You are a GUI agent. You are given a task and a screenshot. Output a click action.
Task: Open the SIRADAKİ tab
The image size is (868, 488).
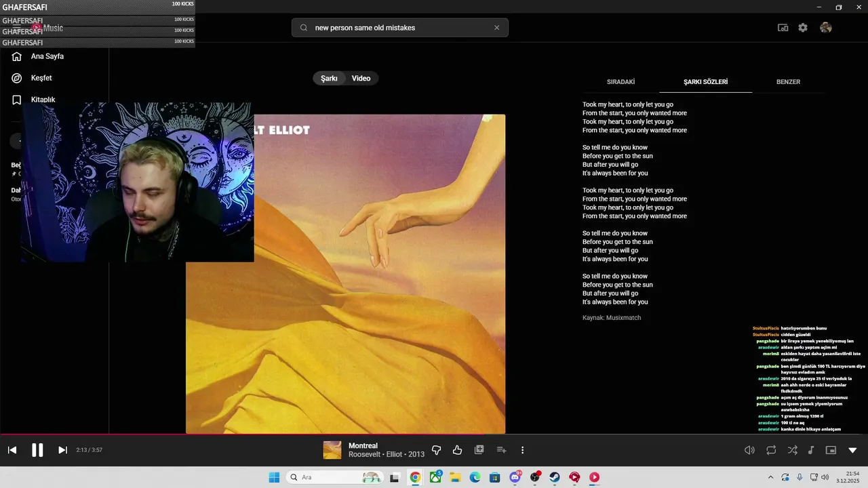point(620,82)
